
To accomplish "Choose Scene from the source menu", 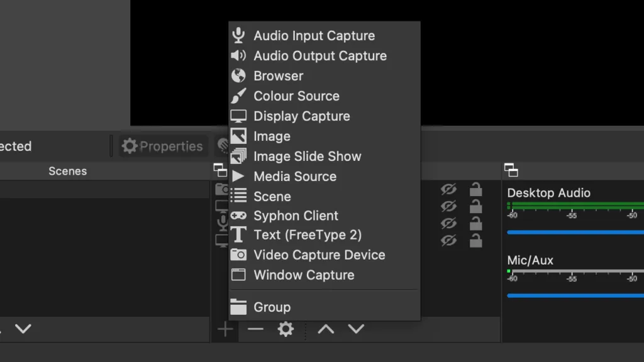I will click(325, 196).
